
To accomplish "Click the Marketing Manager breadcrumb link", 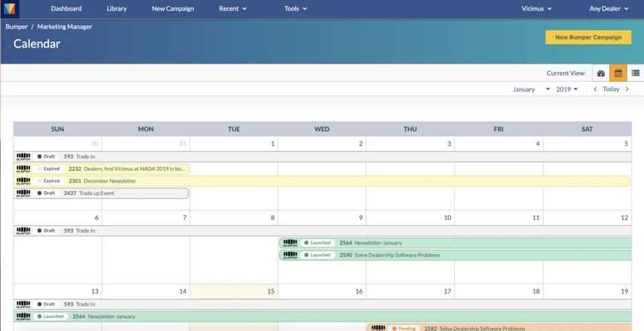I will click(x=64, y=27).
